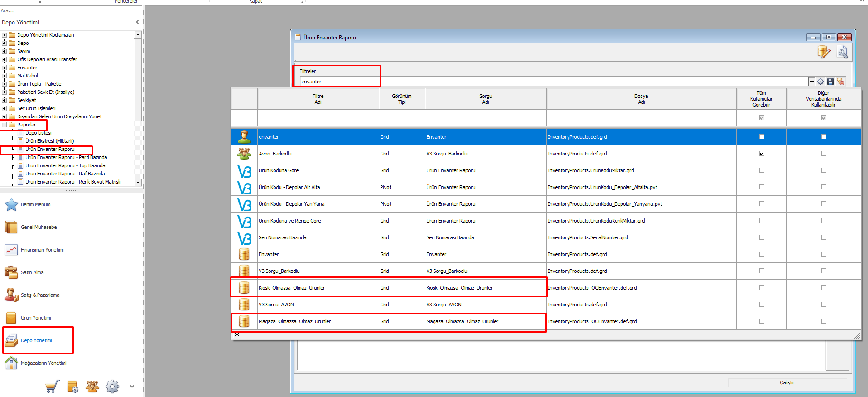
Task: Click the shopping cart icon at bottom
Action: click(x=53, y=387)
